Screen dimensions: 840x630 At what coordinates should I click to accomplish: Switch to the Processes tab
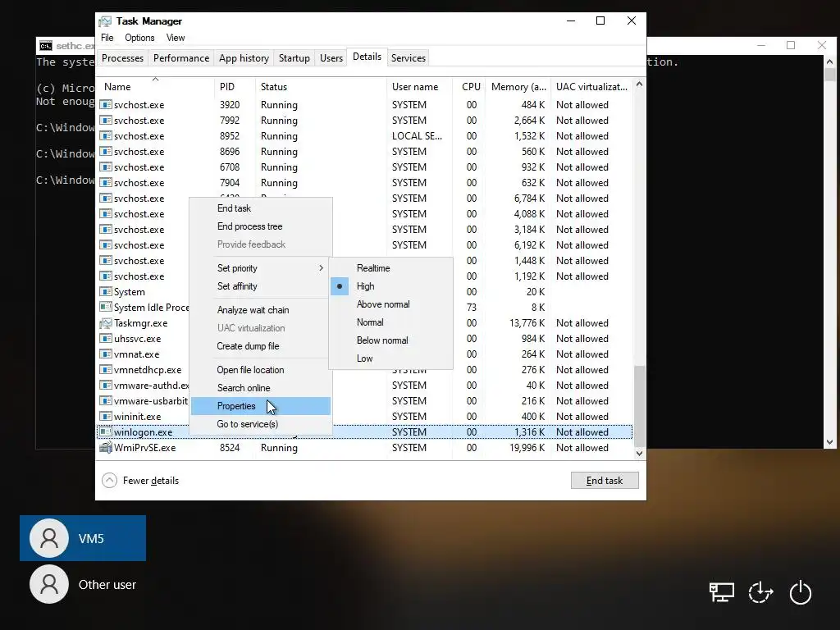pos(123,58)
